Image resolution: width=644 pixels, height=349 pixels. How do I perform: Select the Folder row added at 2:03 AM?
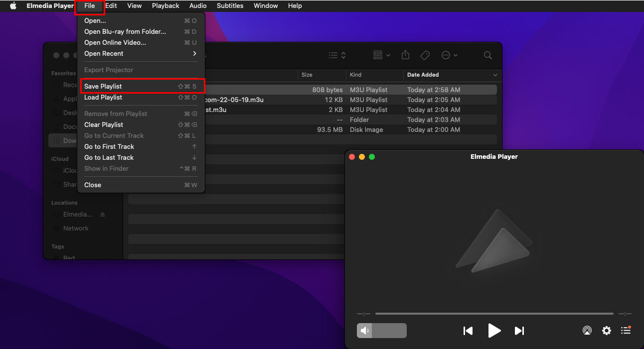pos(351,119)
